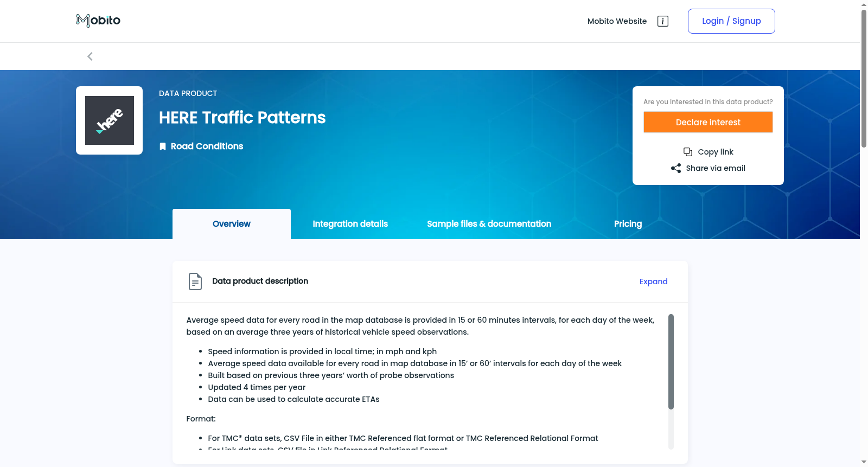Go back using the left chevron arrow
868x467 pixels.
pos(90,56)
